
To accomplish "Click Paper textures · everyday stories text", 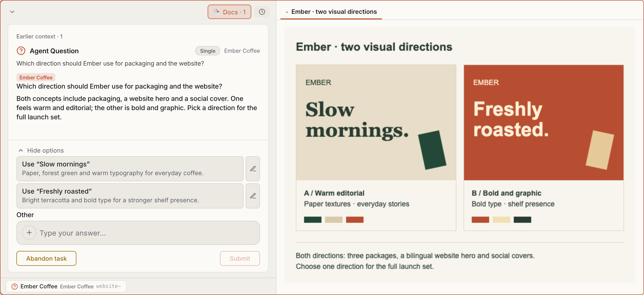I will 357,204.
